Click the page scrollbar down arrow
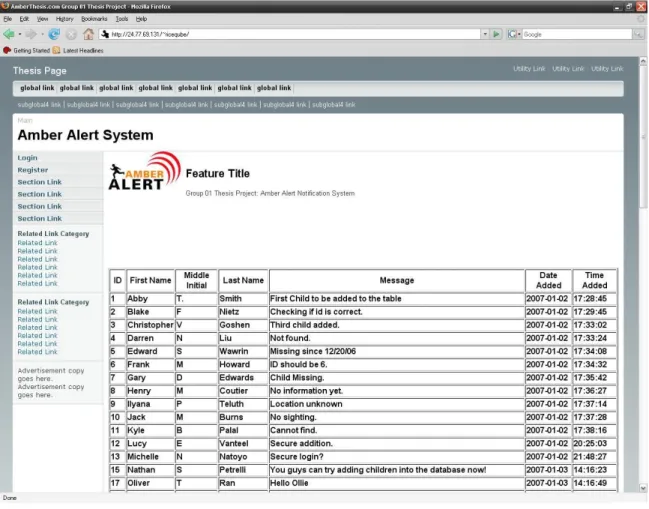Image resolution: width=649 pixels, height=509 pixels. pos(643,488)
